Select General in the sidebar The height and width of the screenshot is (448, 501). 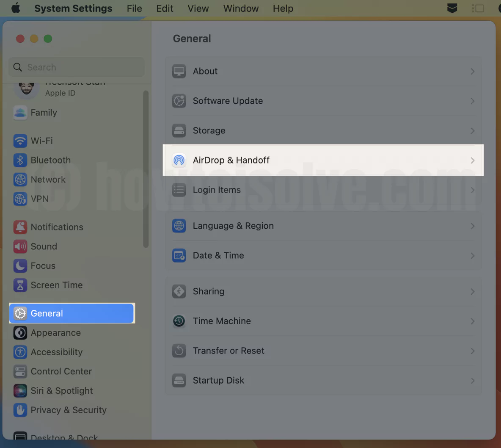[x=72, y=313]
